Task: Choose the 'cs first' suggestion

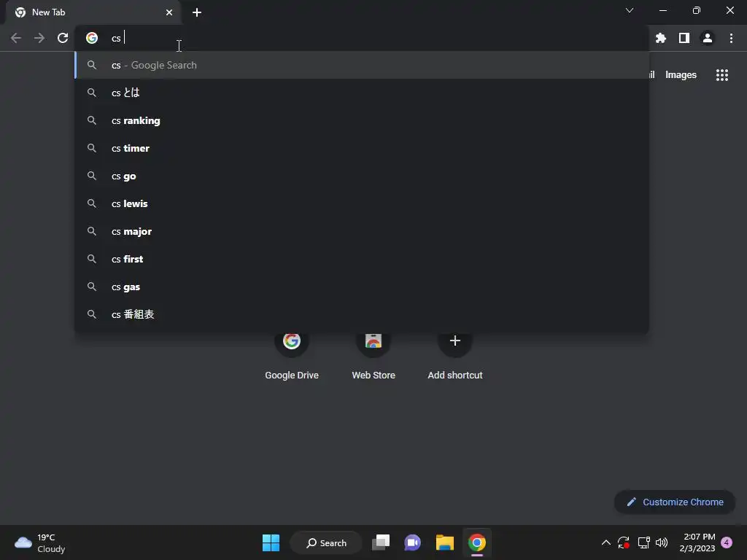Action: click(x=362, y=259)
